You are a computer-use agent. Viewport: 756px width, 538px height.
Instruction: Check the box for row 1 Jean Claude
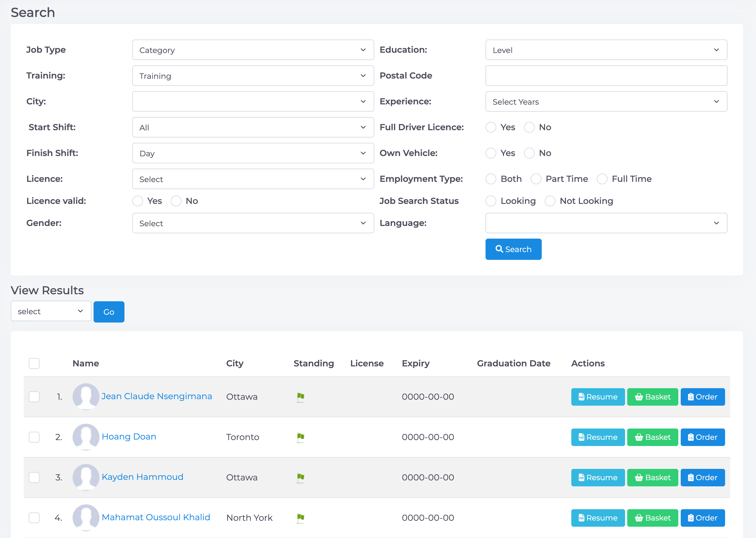tap(34, 397)
